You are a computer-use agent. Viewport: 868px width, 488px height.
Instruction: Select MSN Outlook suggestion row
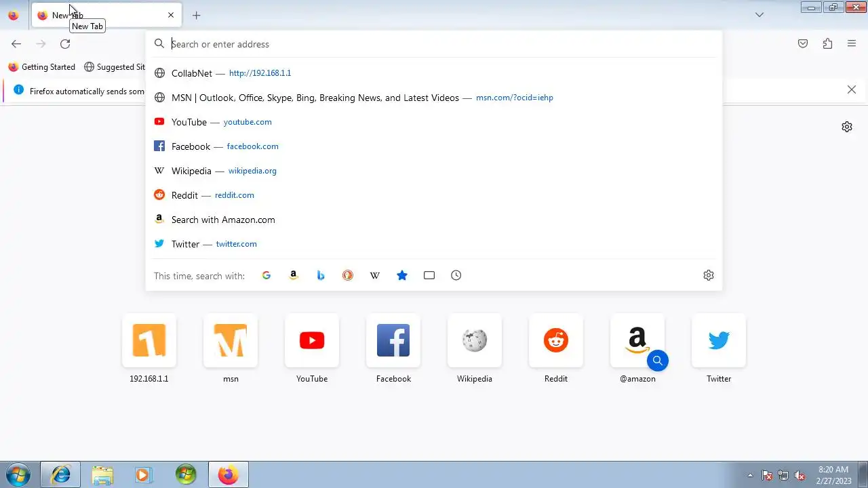(434, 98)
